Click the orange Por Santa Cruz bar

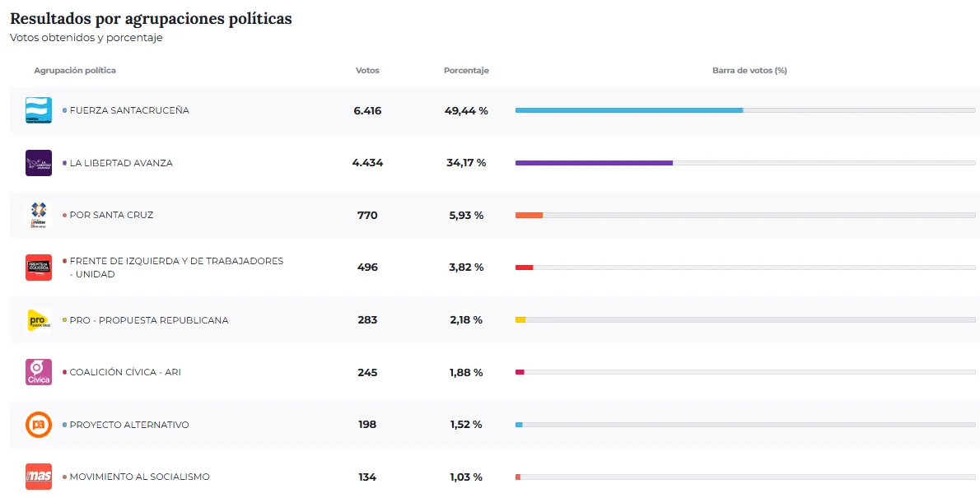[x=529, y=215]
